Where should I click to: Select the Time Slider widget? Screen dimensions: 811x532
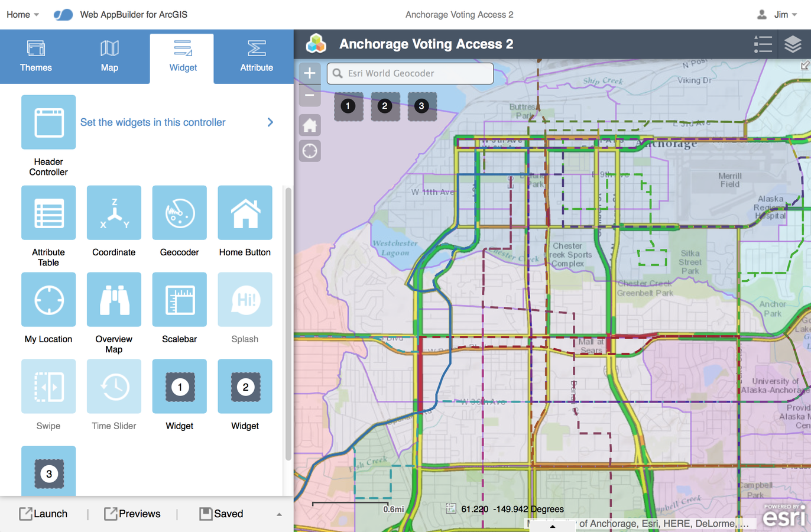(114, 387)
